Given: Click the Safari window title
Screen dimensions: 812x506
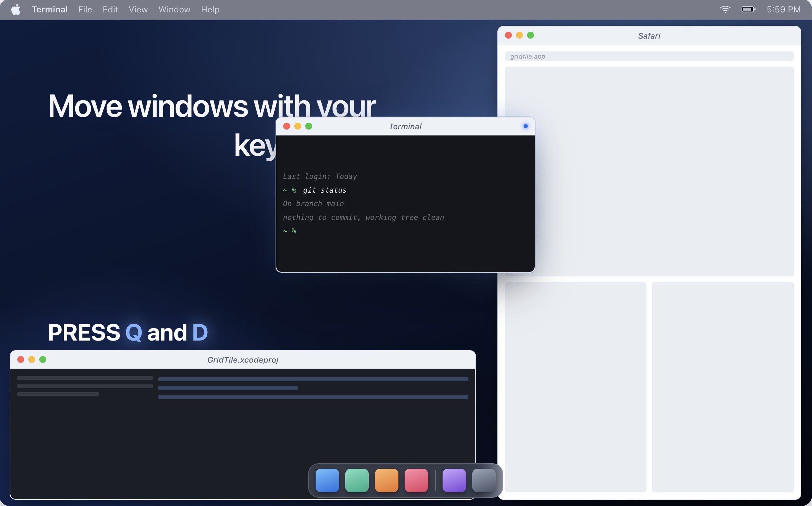Looking at the screenshot, I should click(x=649, y=36).
